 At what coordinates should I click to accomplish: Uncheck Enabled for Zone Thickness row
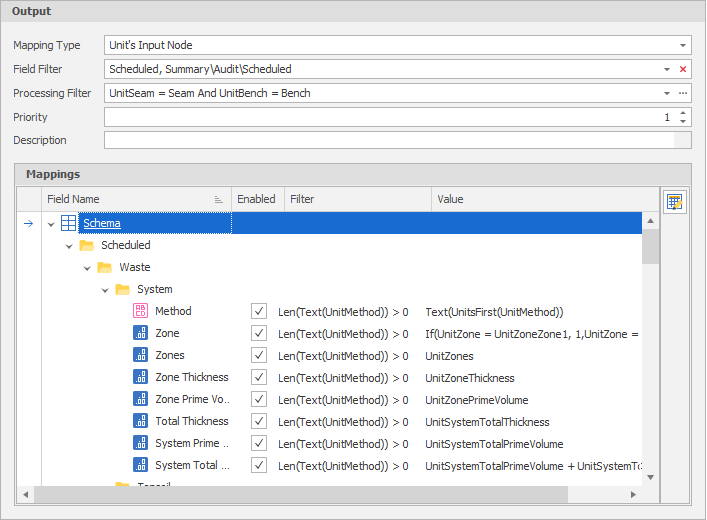click(259, 377)
